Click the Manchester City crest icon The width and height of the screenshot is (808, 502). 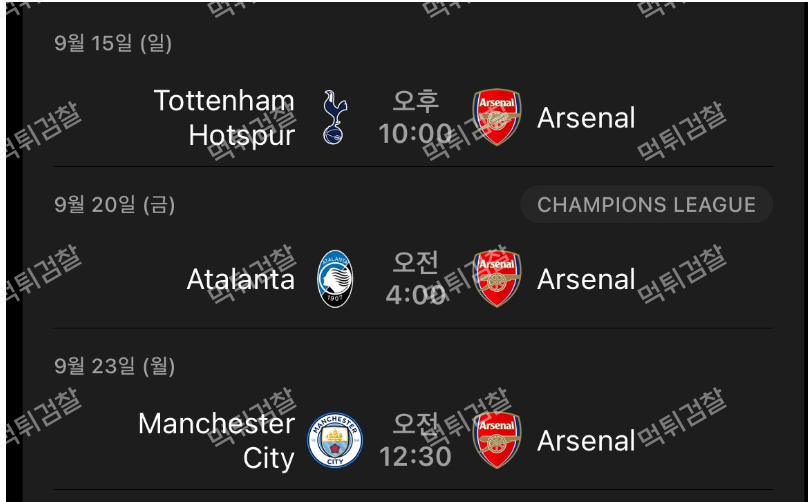coord(335,440)
